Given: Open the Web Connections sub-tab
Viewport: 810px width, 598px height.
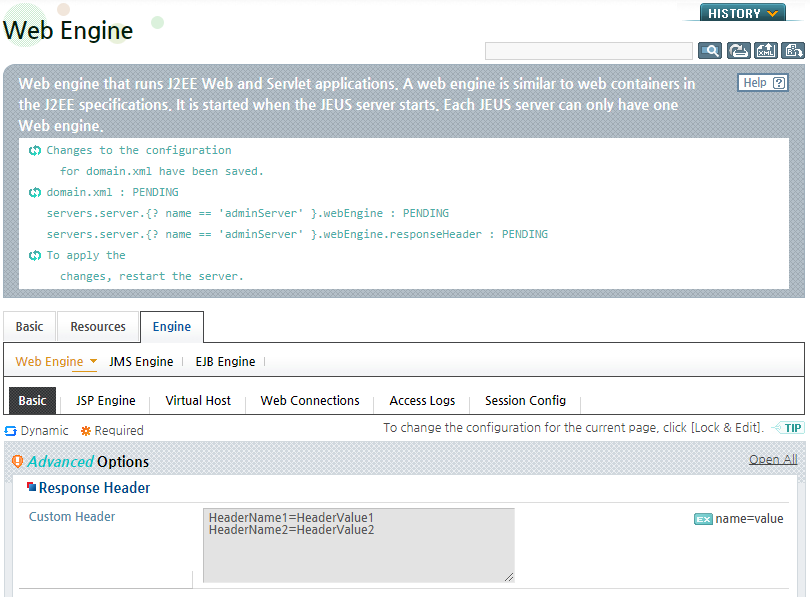Looking at the screenshot, I should (310, 400).
